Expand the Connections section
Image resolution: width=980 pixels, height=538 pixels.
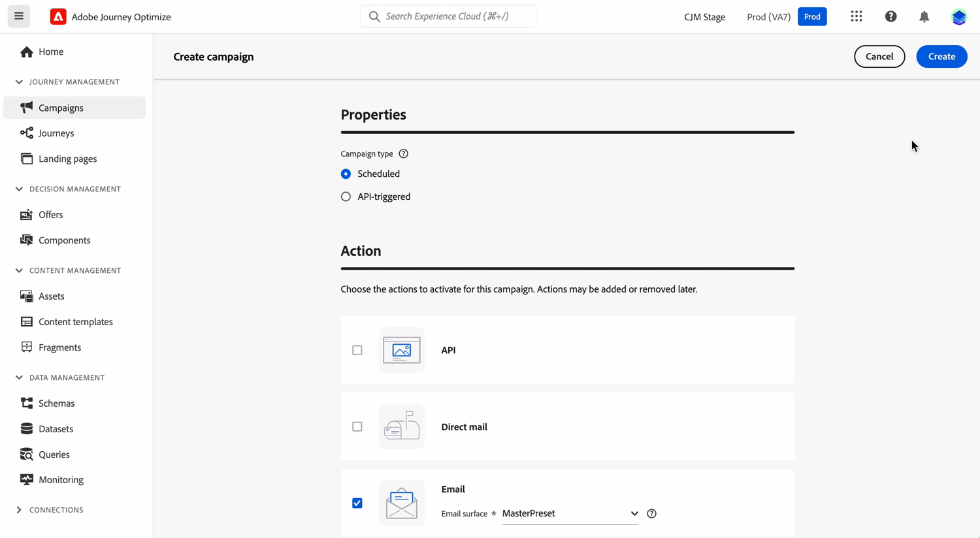pos(19,510)
